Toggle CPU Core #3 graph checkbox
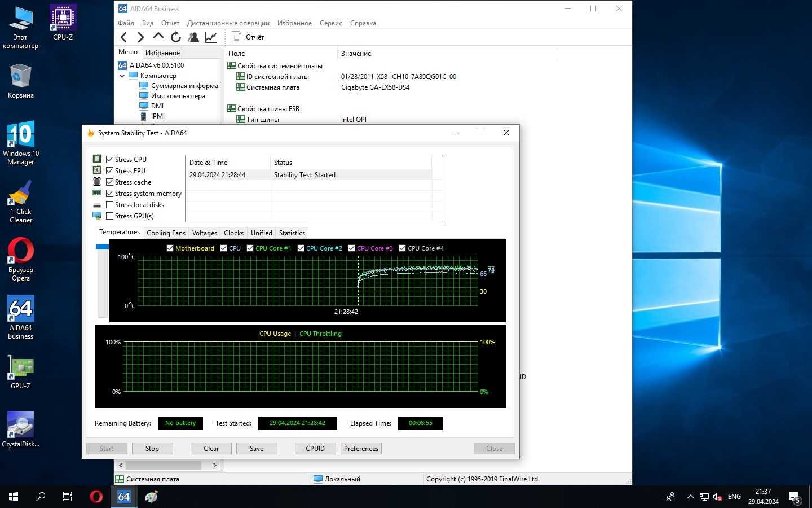812x508 pixels. pyautogui.click(x=351, y=248)
